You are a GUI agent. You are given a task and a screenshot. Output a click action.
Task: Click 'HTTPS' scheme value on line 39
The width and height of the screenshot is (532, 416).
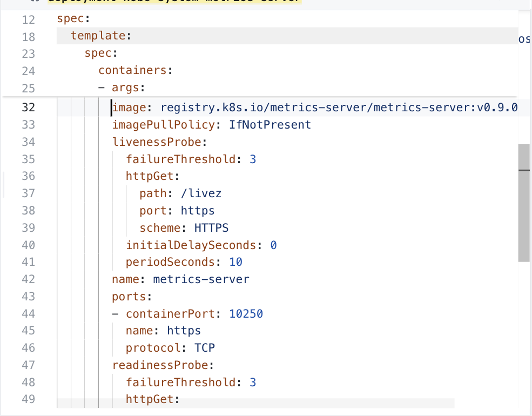(211, 227)
